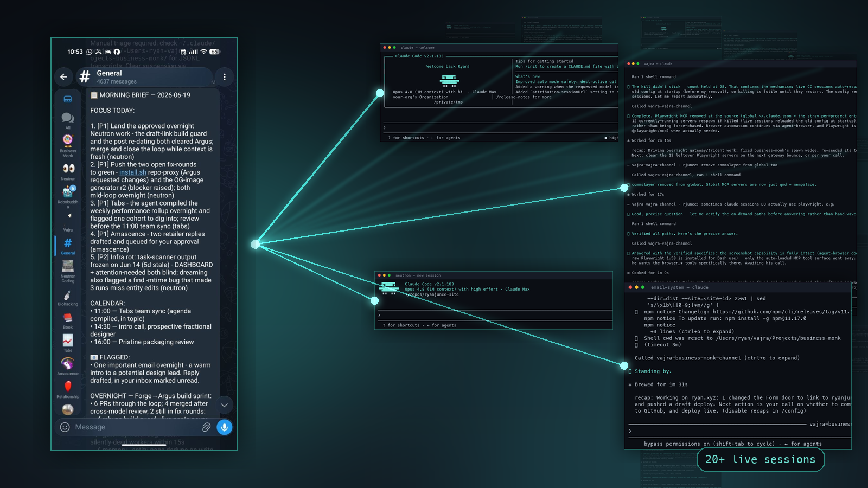Open the three-dot chat options menu
This screenshot has width=868, height=488.
pyautogui.click(x=225, y=77)
